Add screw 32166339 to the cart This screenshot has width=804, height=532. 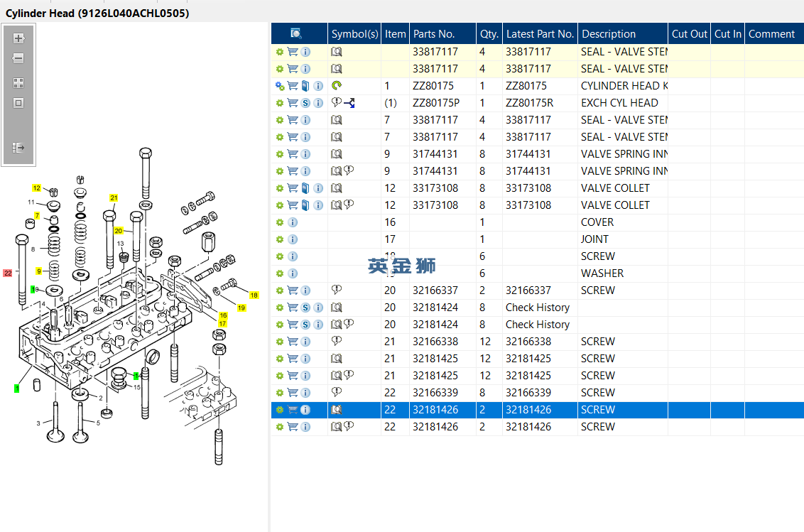click(293, 393)
